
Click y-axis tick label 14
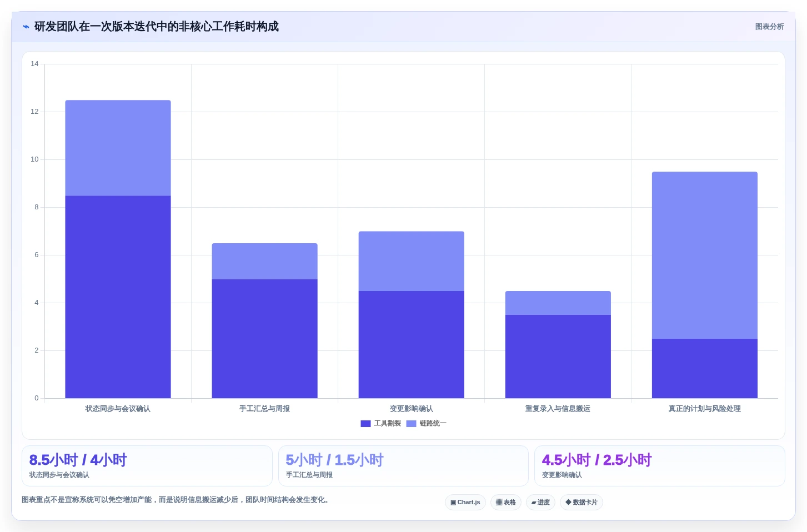click(x=34, y=64)
